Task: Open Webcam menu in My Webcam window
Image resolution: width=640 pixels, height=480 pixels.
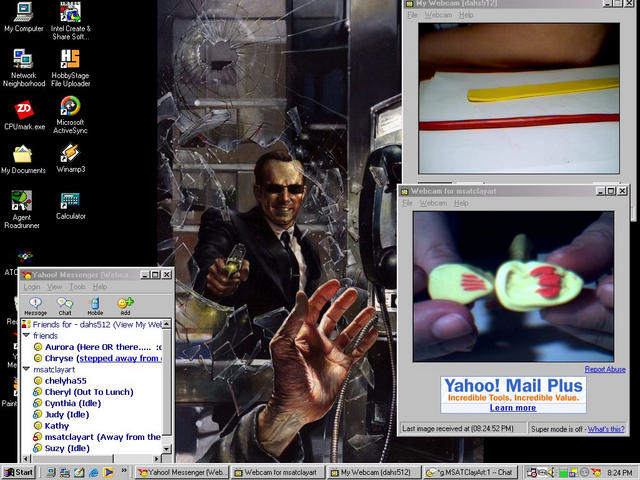Action: [438, 15]
